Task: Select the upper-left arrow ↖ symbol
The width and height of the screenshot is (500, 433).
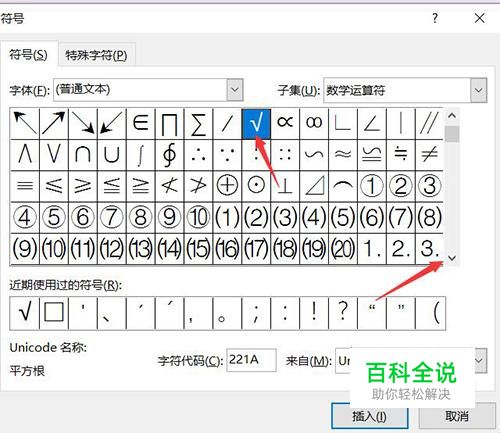Action: pyautogui.click(x=25, y=123)
